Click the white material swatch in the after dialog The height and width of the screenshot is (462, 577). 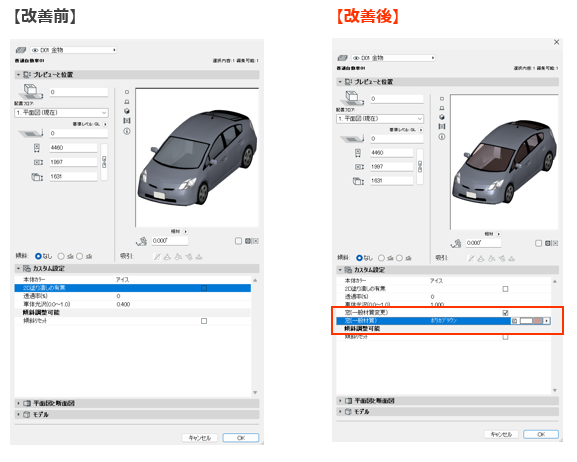[526, 321]
